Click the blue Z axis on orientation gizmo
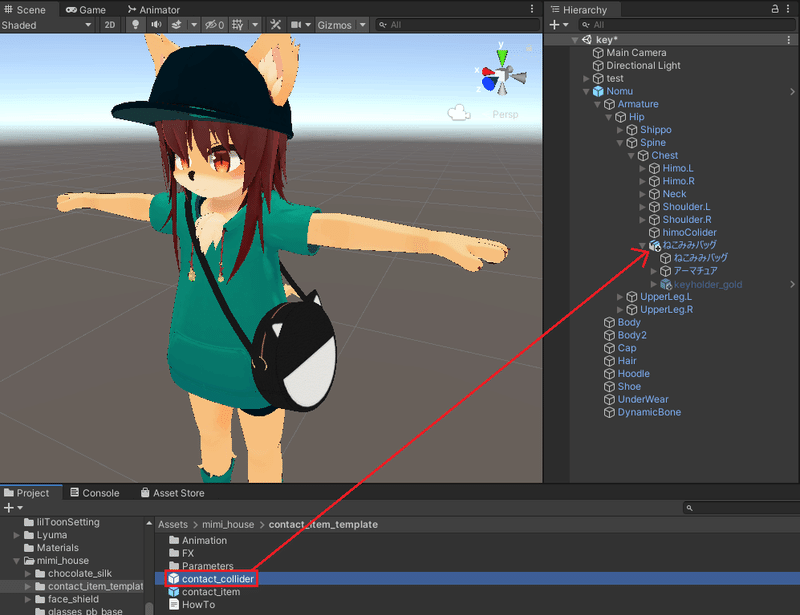 tap(490, 84)
